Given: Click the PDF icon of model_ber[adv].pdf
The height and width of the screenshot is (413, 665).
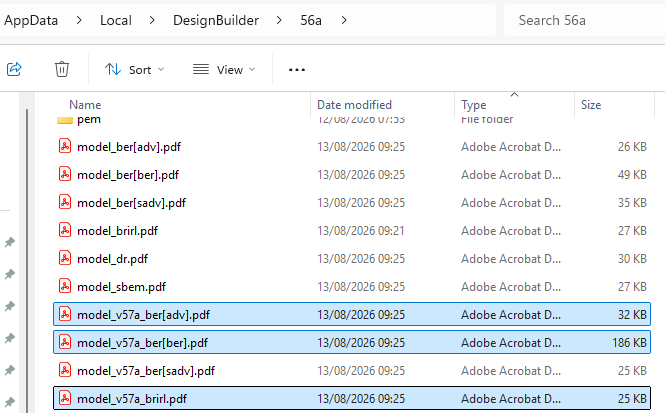Looking at the screenshot, I should pyautogui.click(x=65, y=146).
